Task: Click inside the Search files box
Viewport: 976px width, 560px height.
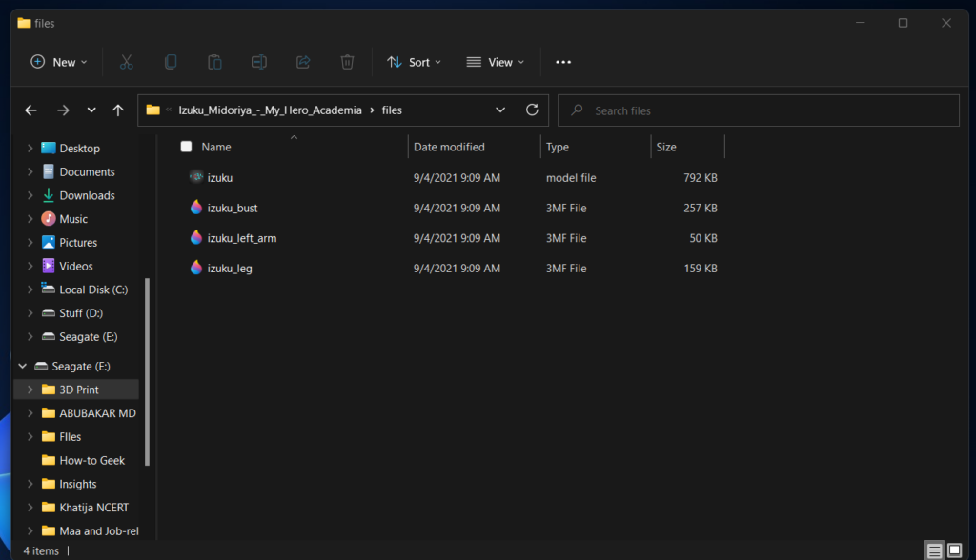Action: [x=762, y=110]
